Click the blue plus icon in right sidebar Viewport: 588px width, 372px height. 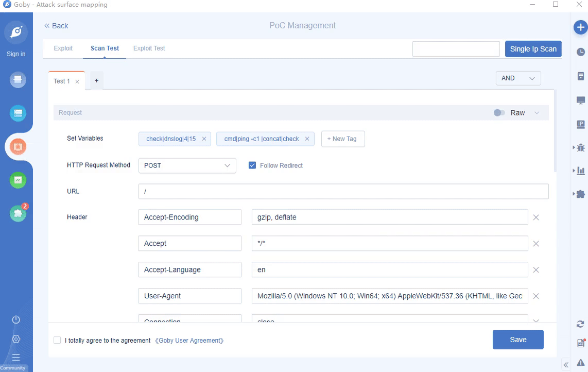coord(580,27)
